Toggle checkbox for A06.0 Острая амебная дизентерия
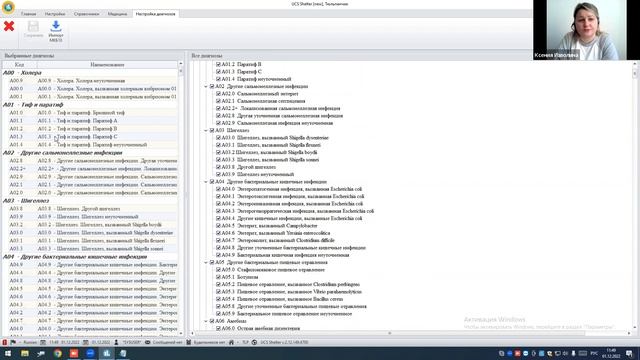 pyautogui.click(x=218, y=329)
